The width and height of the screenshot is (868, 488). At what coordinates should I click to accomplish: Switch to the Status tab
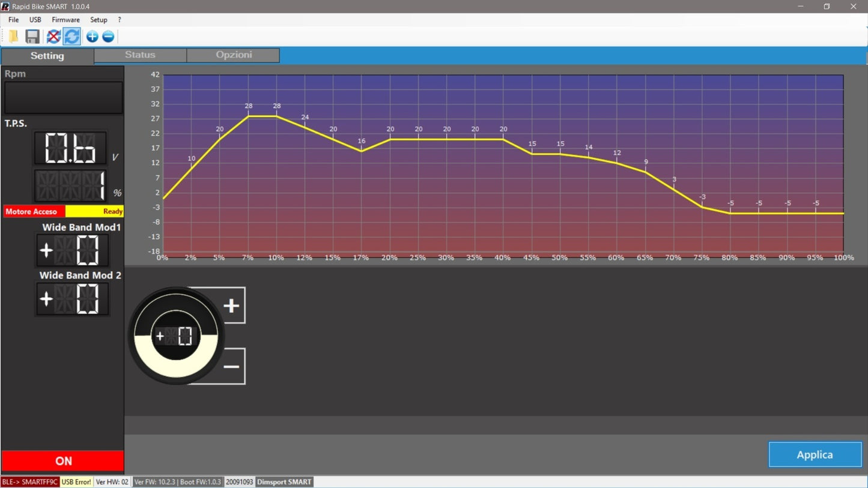pyautogui.click(x=140, y=55)
